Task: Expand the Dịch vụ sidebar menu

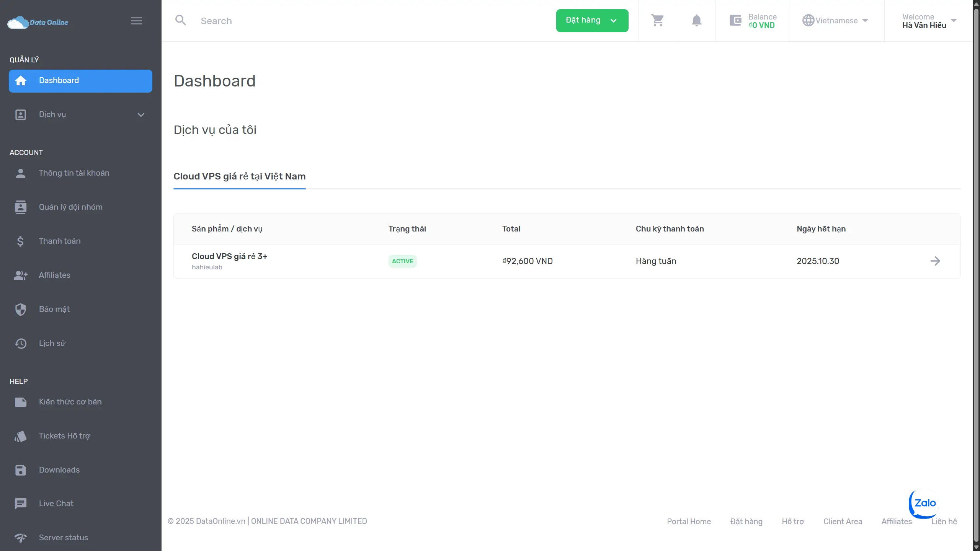Action: coord(80,114)
